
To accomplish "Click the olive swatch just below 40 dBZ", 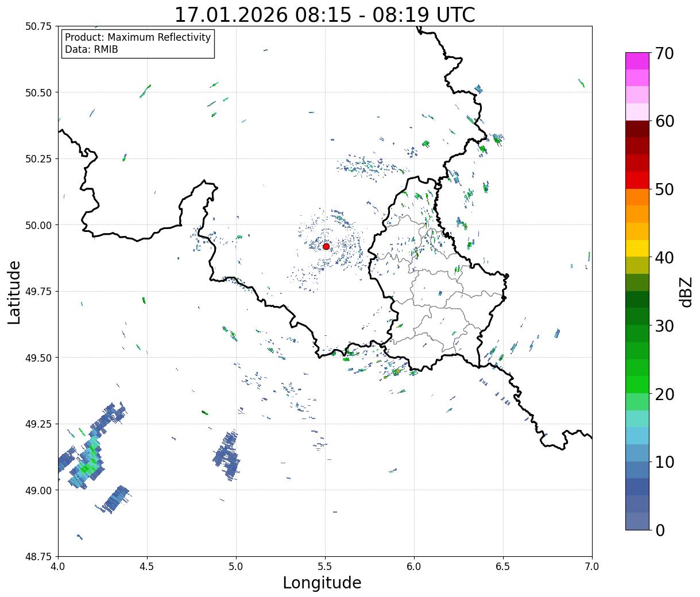I will pyautogui.click(x=637, y=265).
